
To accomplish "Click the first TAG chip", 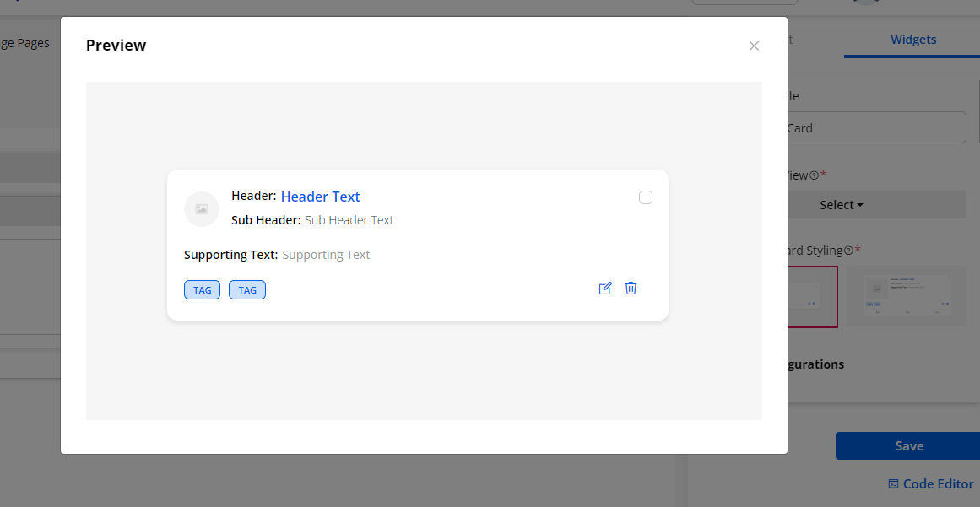I will 203,290.
